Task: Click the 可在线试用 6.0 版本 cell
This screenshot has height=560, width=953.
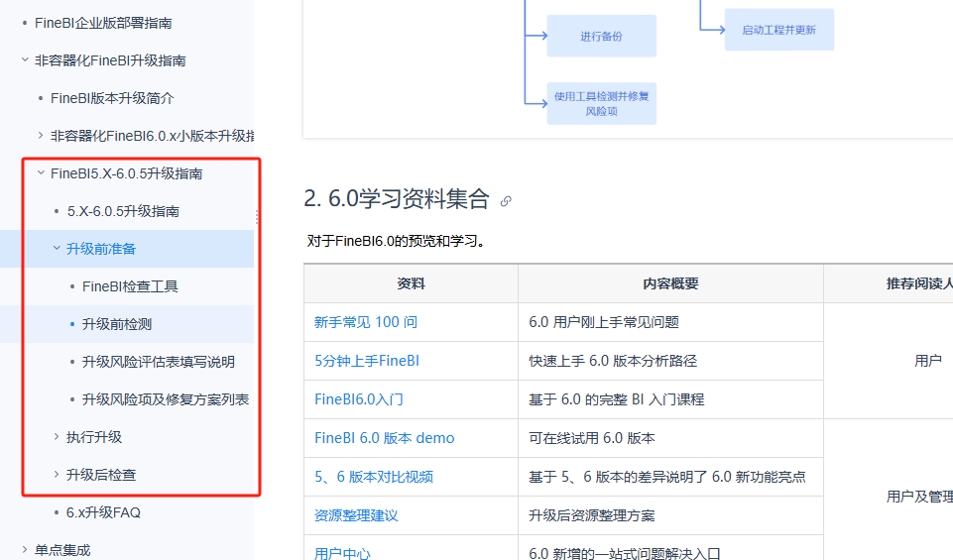Action: click(x=671, y=438)
